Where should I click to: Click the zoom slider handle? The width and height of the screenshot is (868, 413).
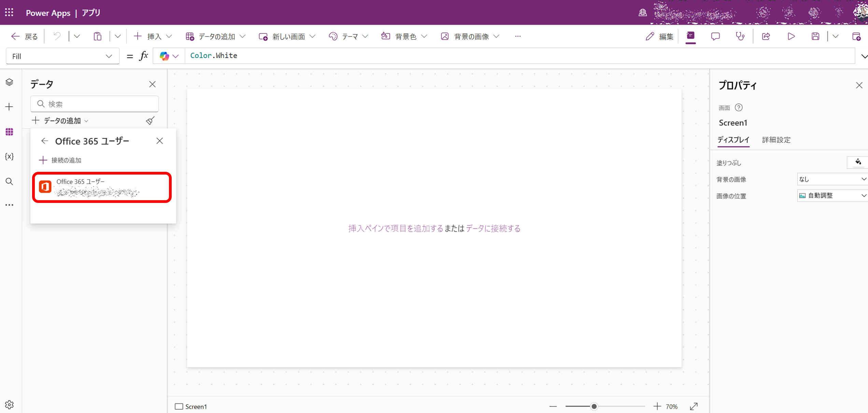(594, 407)
